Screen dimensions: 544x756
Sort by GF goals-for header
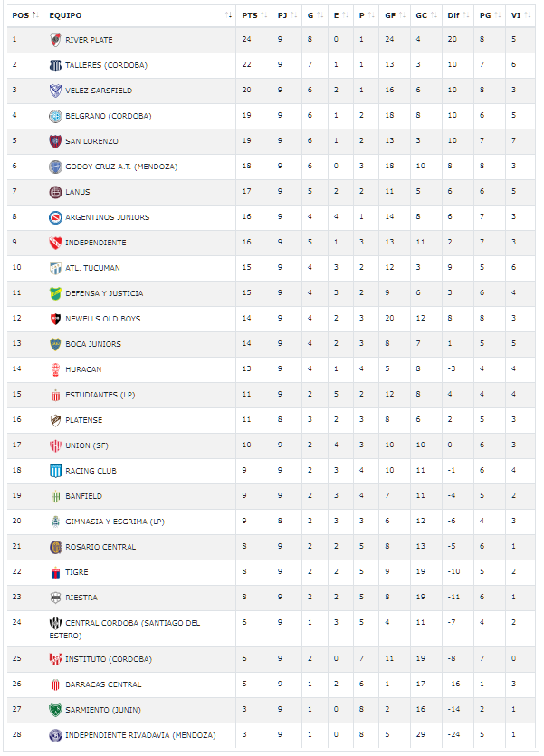tap(395, 15)
